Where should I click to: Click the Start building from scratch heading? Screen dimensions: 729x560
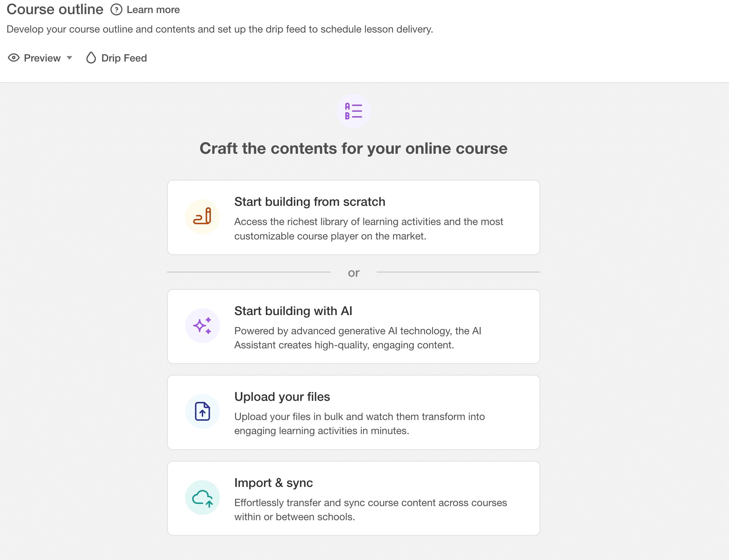click(310, 202)
